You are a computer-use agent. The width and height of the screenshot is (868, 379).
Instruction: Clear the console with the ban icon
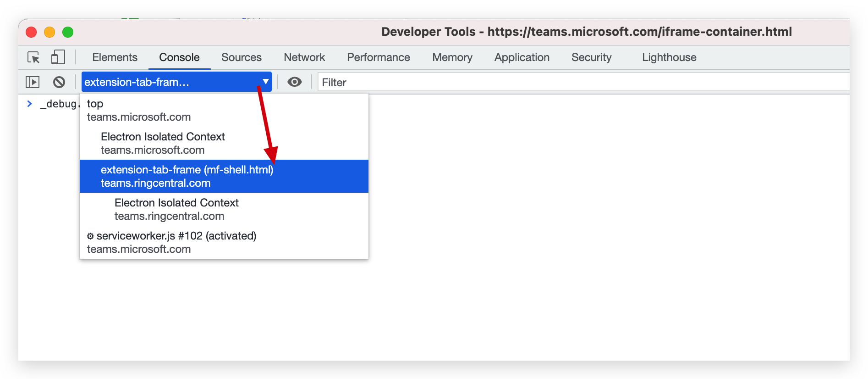59,82
